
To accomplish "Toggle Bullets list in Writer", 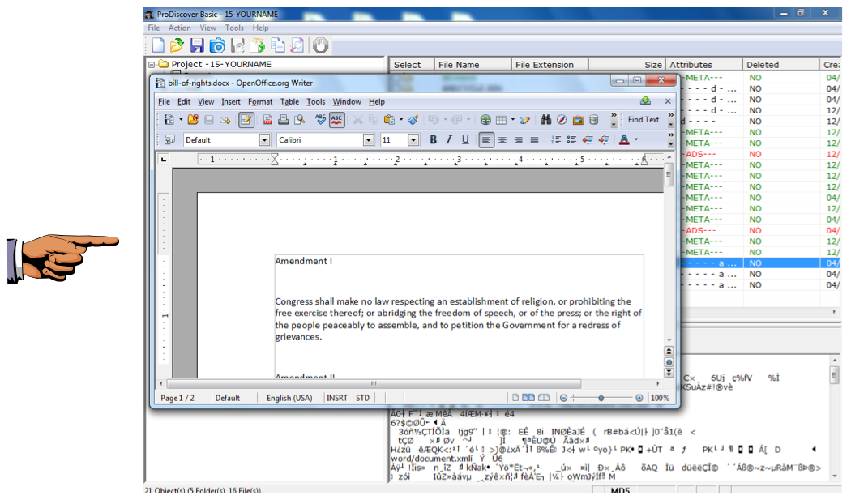I will 571,140.
